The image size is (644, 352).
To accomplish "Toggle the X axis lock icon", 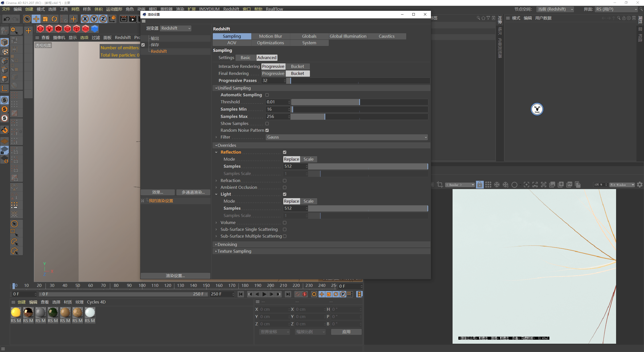I will [85, 19].
